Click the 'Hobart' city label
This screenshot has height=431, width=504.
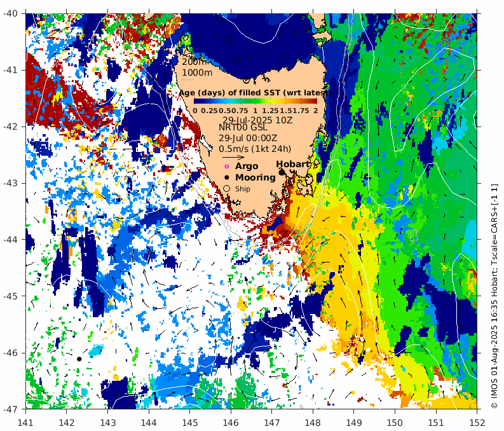tap(292, 164)
